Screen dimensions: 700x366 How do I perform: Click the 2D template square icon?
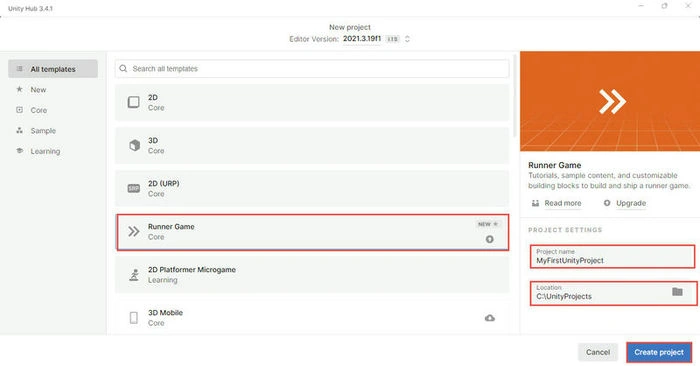coord(133,102)
